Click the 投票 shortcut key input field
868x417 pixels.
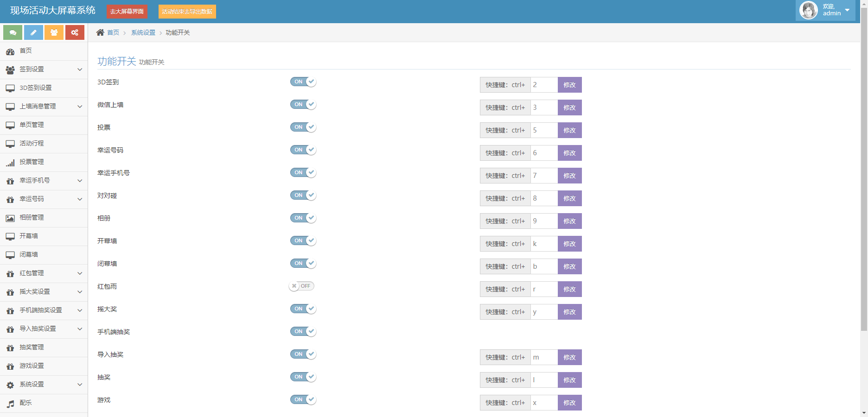(x=544, y=130)
